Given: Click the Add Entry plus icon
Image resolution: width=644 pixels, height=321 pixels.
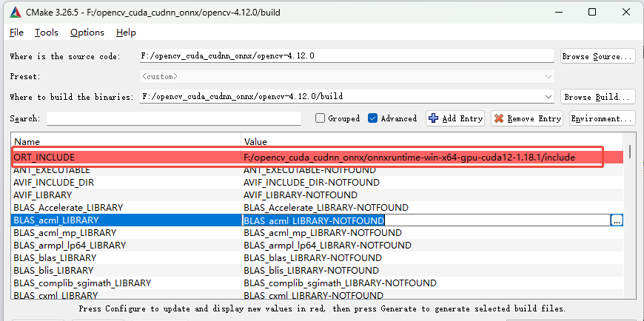Looking at the screenshot, I should (434, 118).
